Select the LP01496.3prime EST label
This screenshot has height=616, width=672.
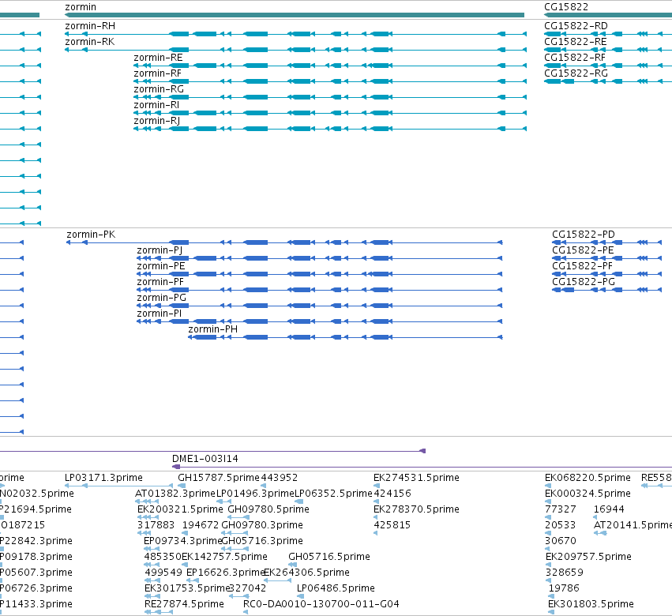(255, 494)
